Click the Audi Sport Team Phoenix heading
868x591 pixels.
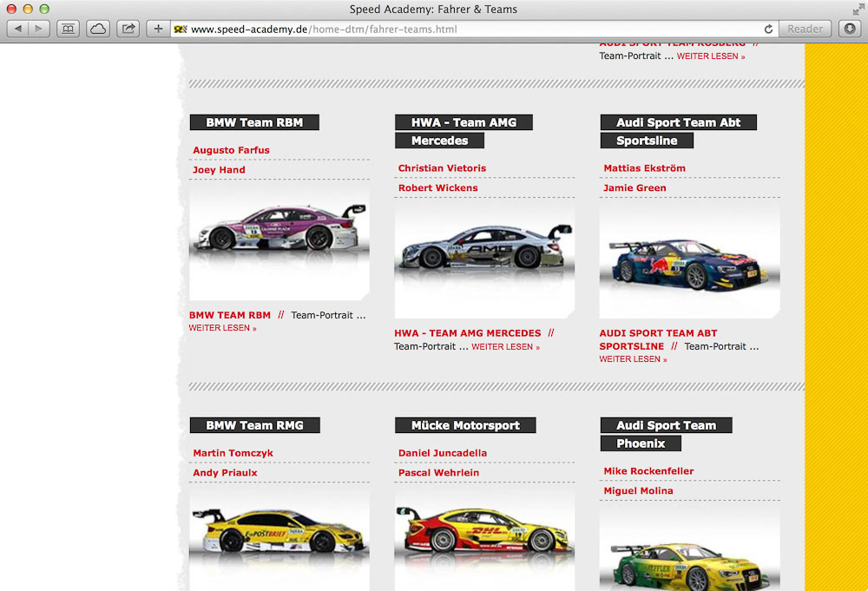[666, 435]
